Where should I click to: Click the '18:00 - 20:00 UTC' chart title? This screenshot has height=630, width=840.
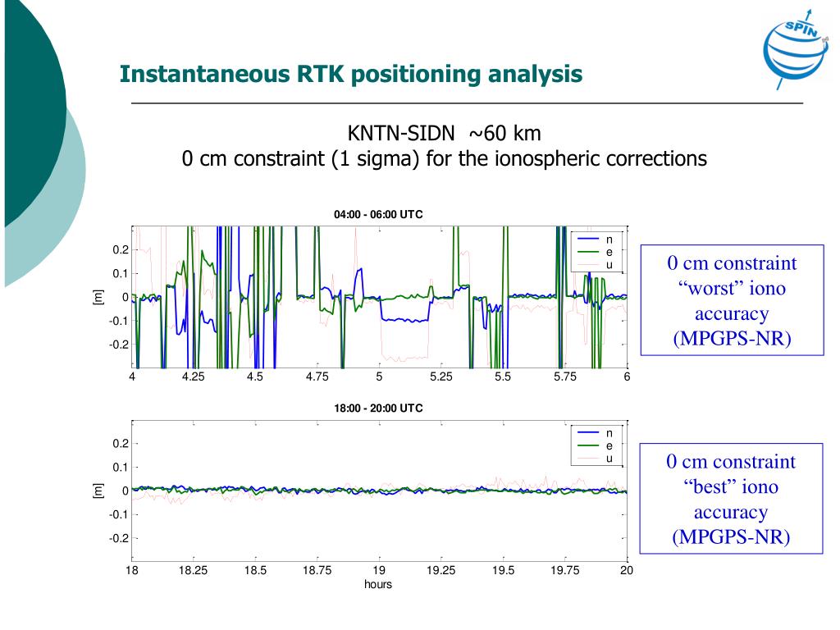click(x=378, y=409)
